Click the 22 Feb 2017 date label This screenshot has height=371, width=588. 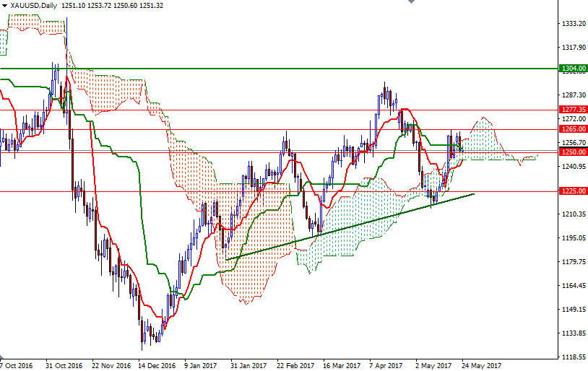point(295,365)
